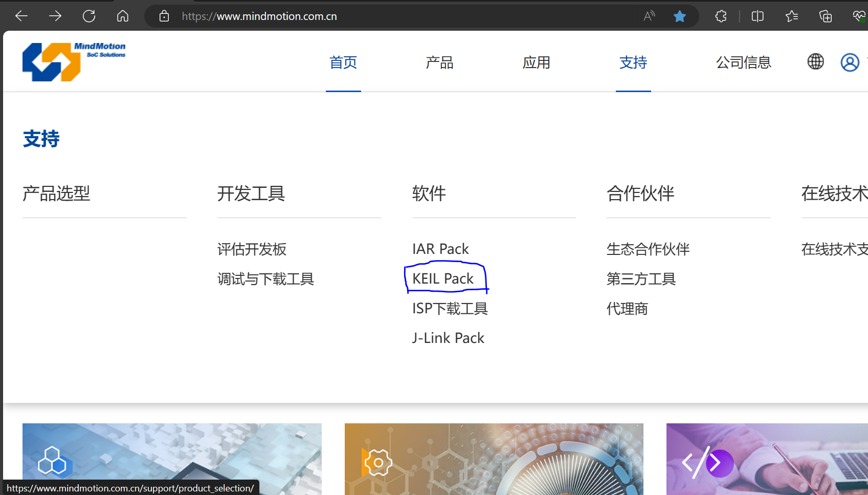Select the 首页 menu item
This screenshot has height=495, width=868.
coord(343,62)
